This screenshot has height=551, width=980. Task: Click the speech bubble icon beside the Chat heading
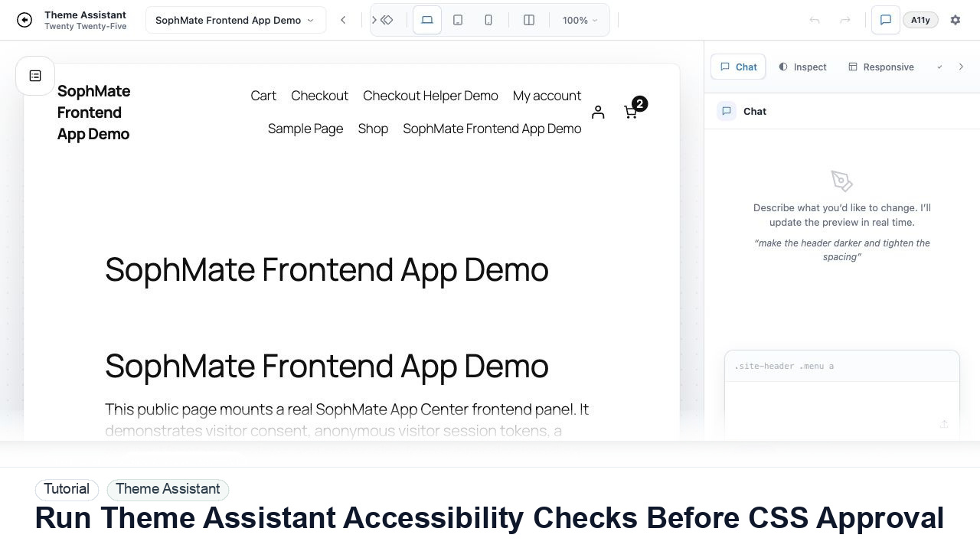click(727, 111)
